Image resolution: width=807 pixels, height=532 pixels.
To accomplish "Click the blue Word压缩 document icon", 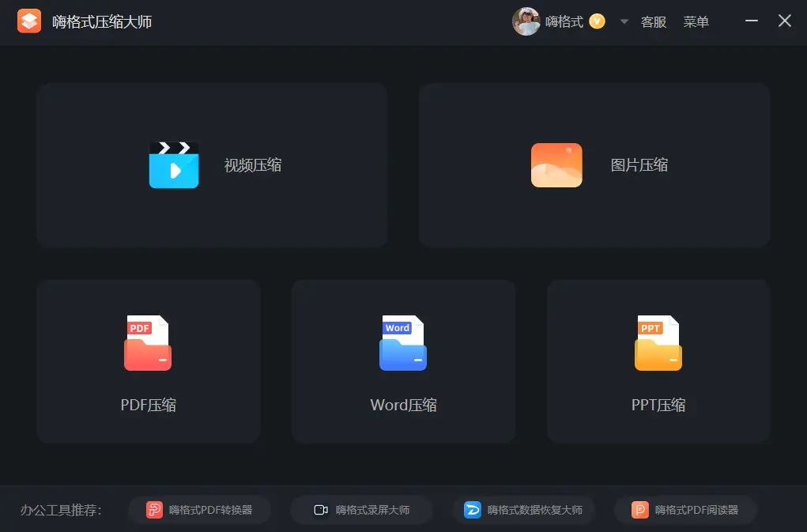I will [403, 341].
